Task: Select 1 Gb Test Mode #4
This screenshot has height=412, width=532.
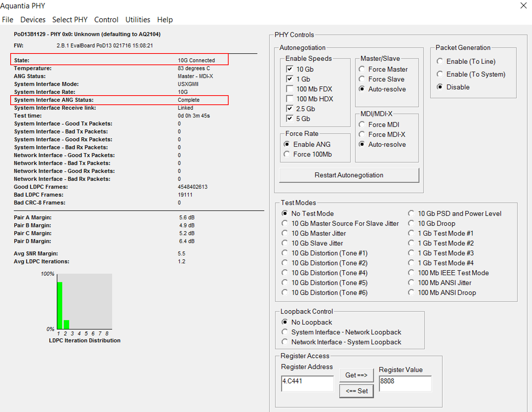Action: tap(411, 263)
